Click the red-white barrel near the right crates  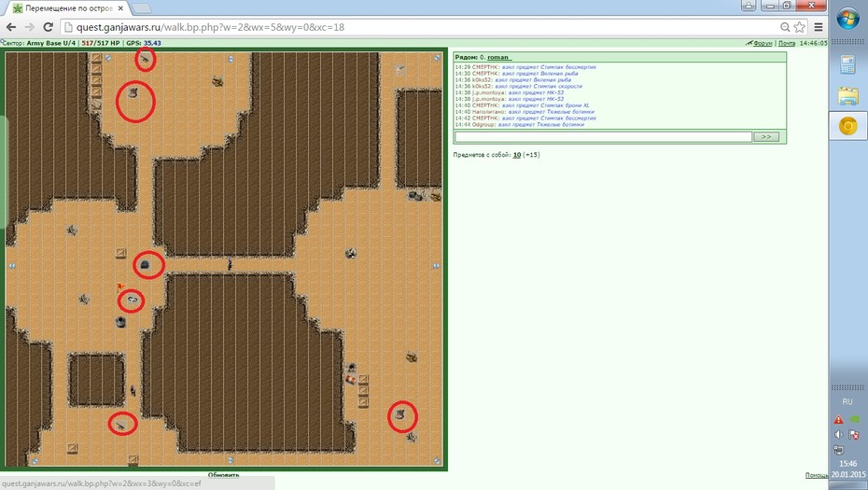[x=350, y=379]
